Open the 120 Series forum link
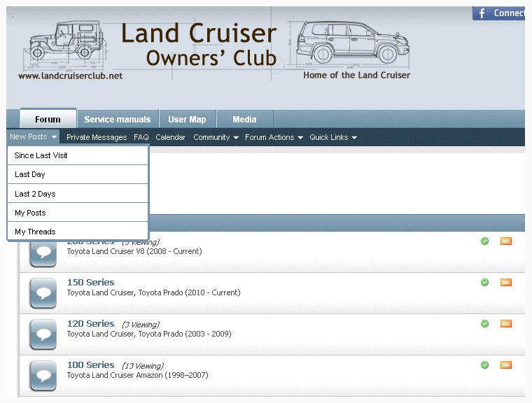Viewport: 532px width, 403px height. (90, 324)
